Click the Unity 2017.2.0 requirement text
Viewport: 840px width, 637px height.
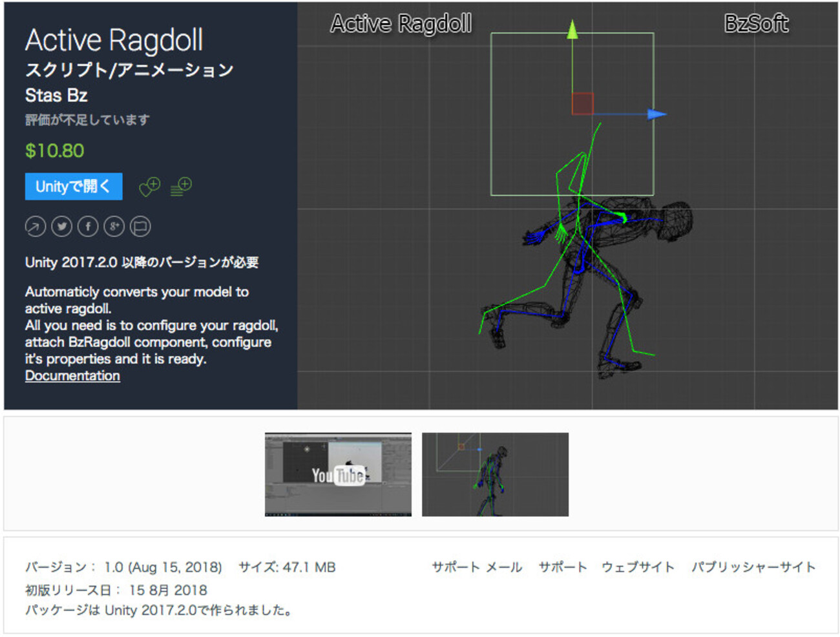pyautogui.click(x=142, y=262)
